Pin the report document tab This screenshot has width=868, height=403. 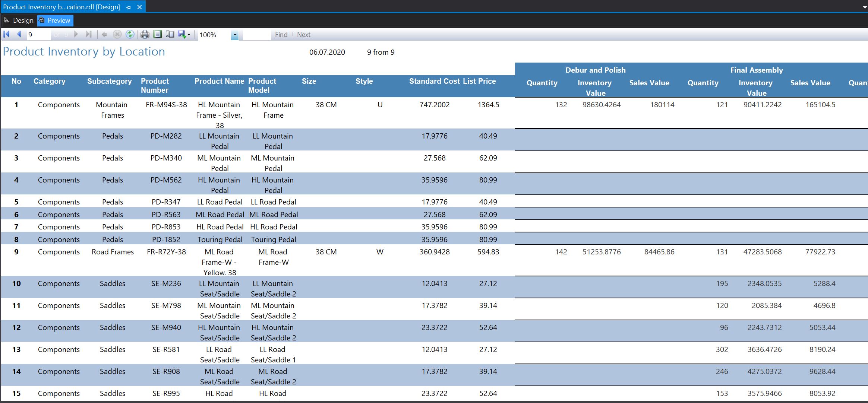(128, 7)
